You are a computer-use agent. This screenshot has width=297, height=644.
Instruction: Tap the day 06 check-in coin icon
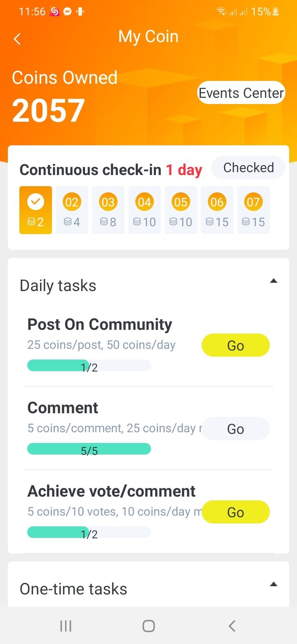tap(217, 202)
